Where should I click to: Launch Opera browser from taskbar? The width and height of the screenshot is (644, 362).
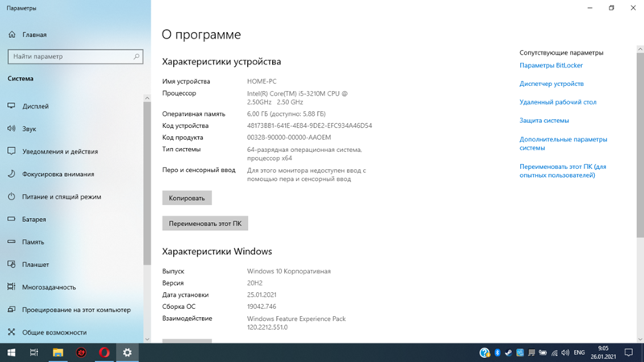(104, 352)
